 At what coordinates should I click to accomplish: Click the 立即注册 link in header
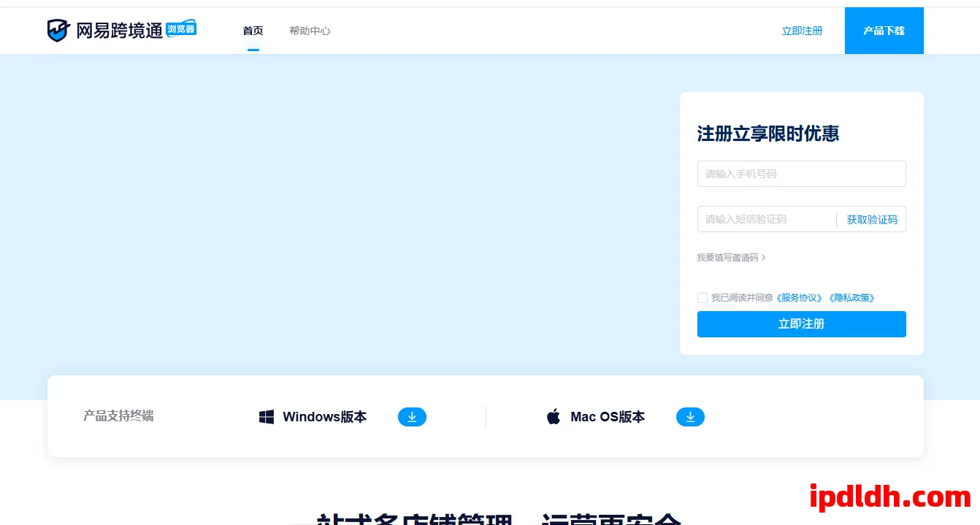point(802,31)
